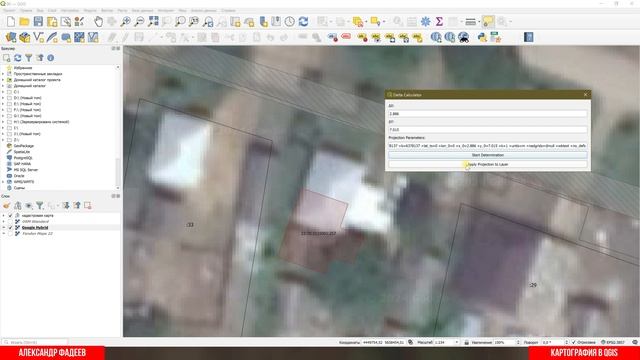The height and width of the screenshot is (360, 640).
Task: Click the Refresh map canvas icon
Action: [303, 22]
